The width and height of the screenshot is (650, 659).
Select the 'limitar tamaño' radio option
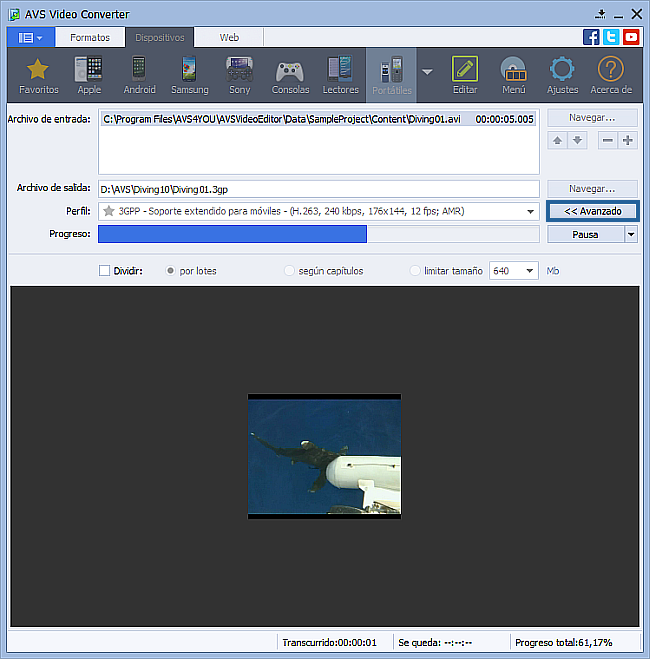tap(416, 271)
